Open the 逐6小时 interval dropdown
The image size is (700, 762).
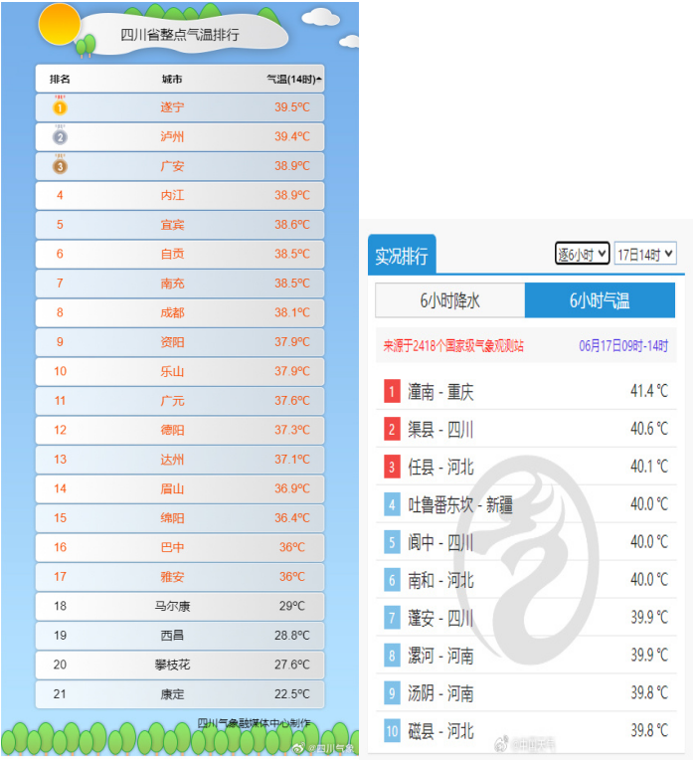pyautogui.click(x=582, y=255)
